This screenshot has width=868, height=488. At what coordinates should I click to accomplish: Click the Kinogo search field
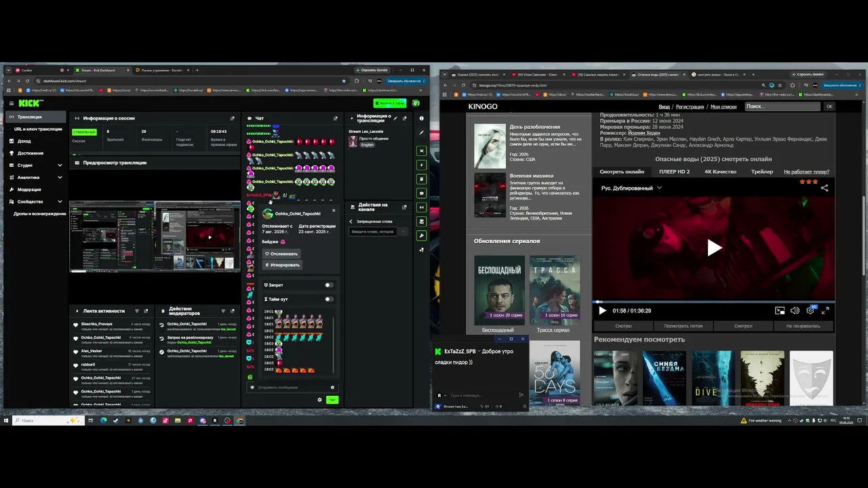(x=782, y=106)
